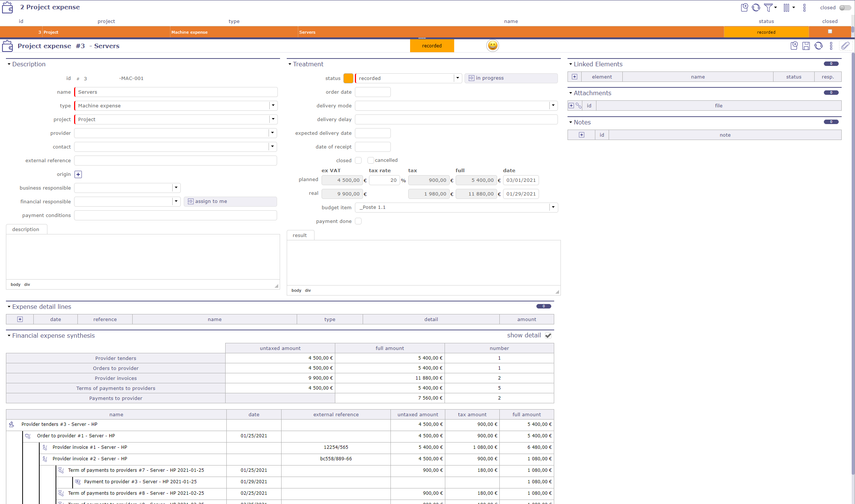Check the payment done checkbox
Screen dimensions: 855x504
358,221
